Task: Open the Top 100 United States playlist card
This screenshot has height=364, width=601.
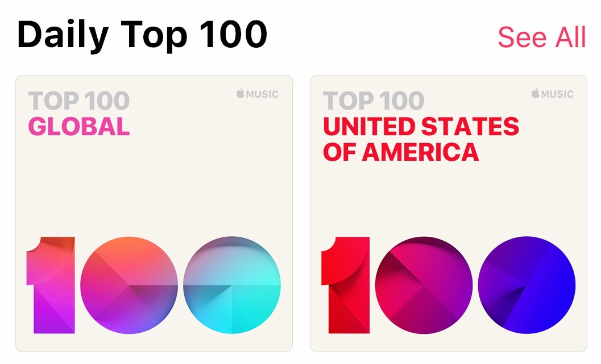Action: [449, 213]
